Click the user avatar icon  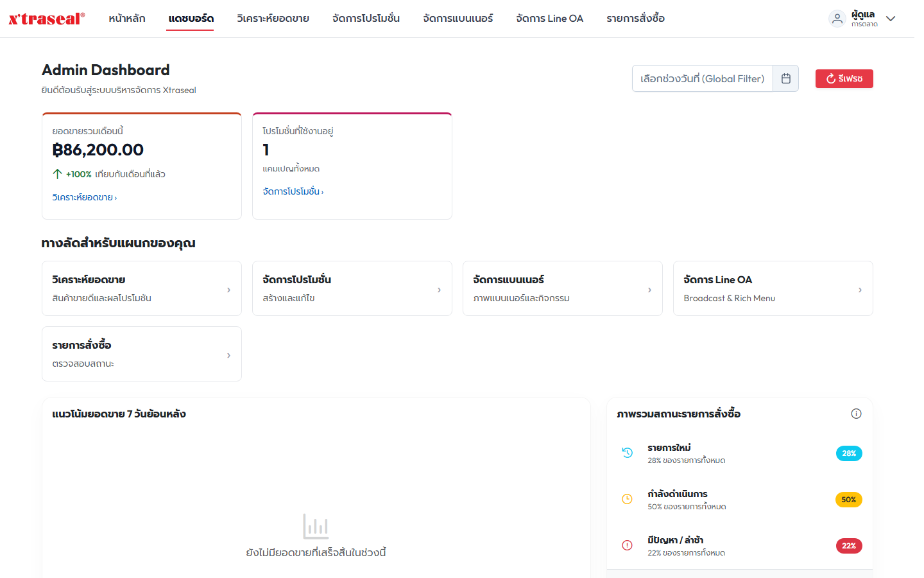tap(837, 19)
